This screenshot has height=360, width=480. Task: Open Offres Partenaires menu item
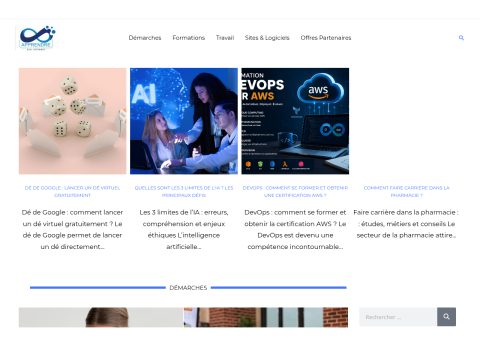[326, 38]
